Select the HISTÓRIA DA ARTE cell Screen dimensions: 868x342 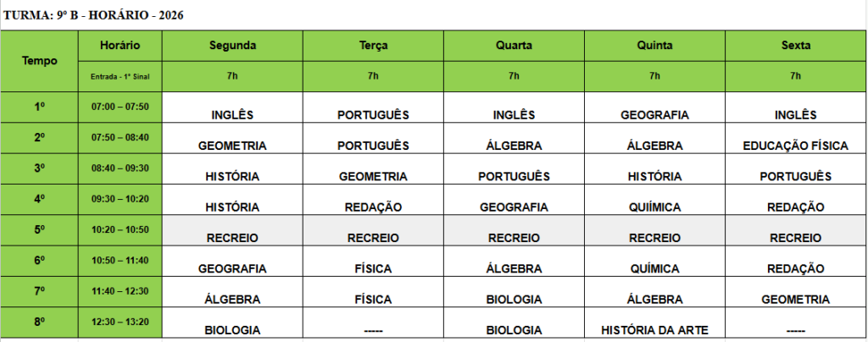coord(655,323)
